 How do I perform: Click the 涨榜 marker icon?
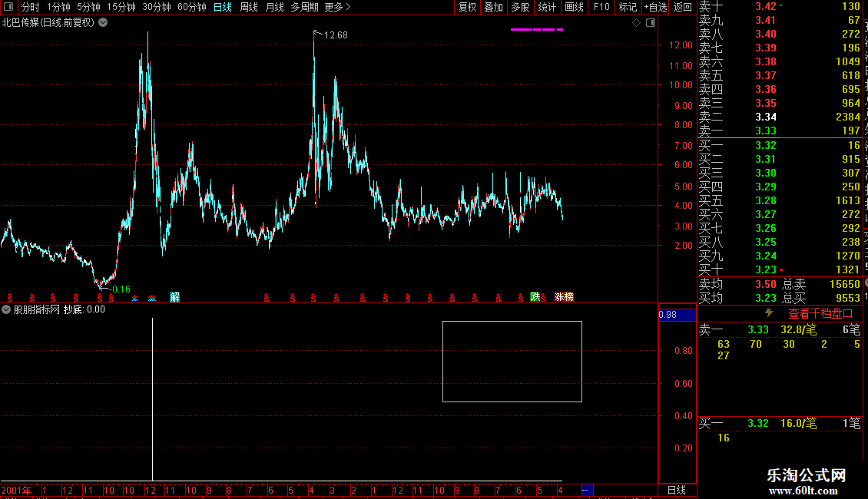[x=564, y=297]
